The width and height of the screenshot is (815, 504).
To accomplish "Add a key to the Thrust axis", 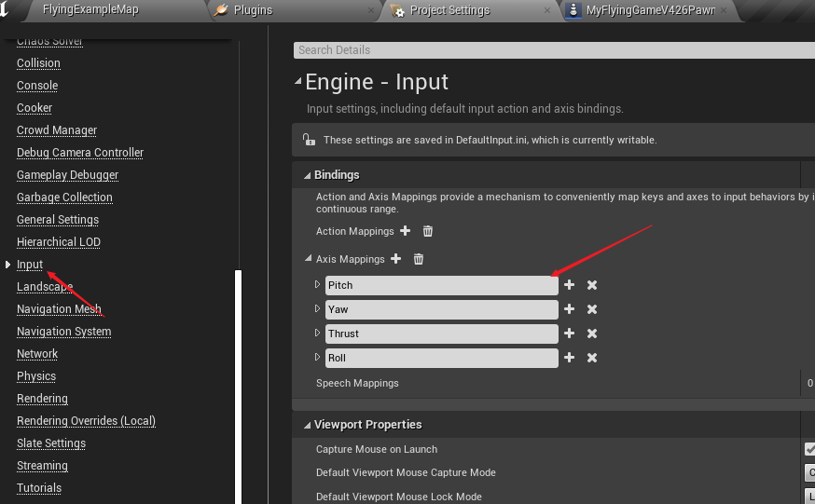I will point(569,334).
